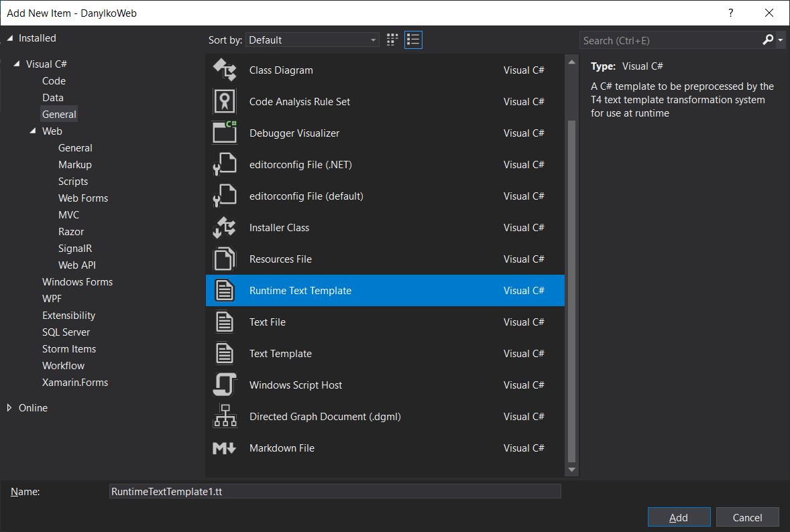
Task: Click the editorconfig File (.NET) icon
Action: pos(225,165)
